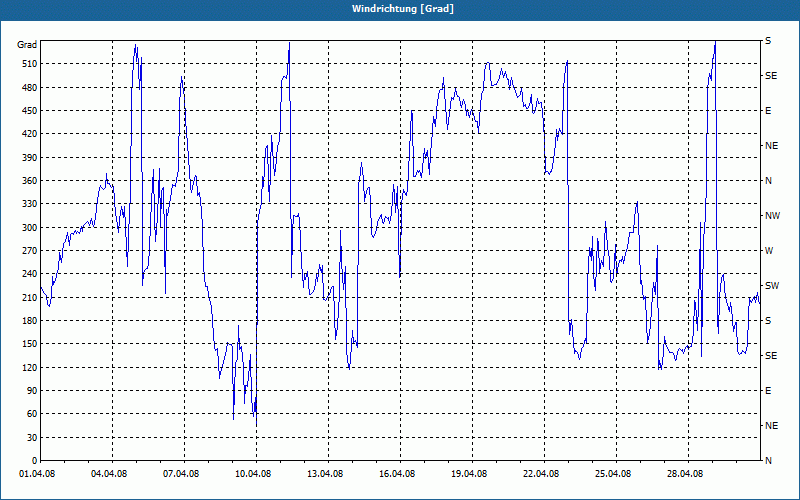The height and width of the screenshot is (500, 800).
Task: Select the 420 degree axis value
Action: pyautogui.click(x=30, y=134)
